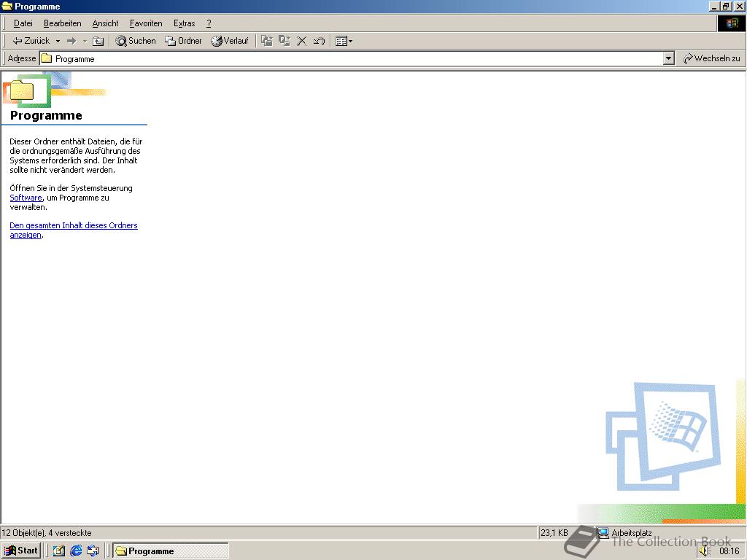The image size is (747, 560).
Task: Open the views dropdown button
Action: tap(344, 41)
